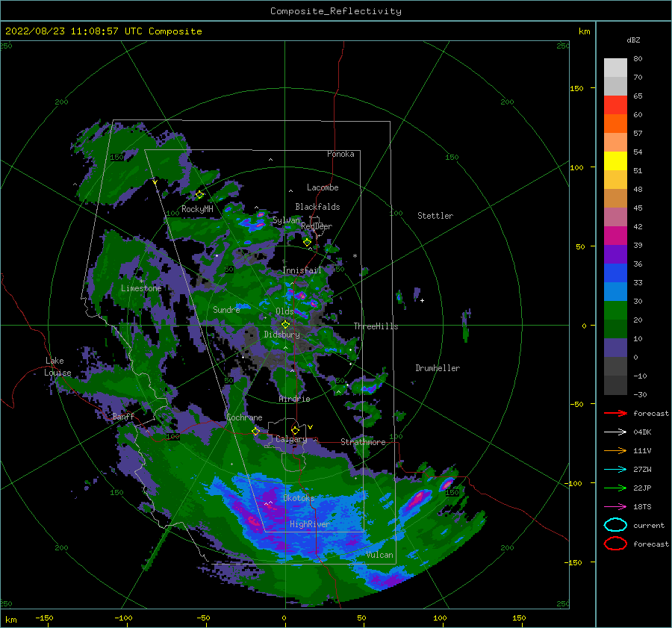Click the 04DK legend label
This screenshot has width=672, height=628.
[642, 432]
